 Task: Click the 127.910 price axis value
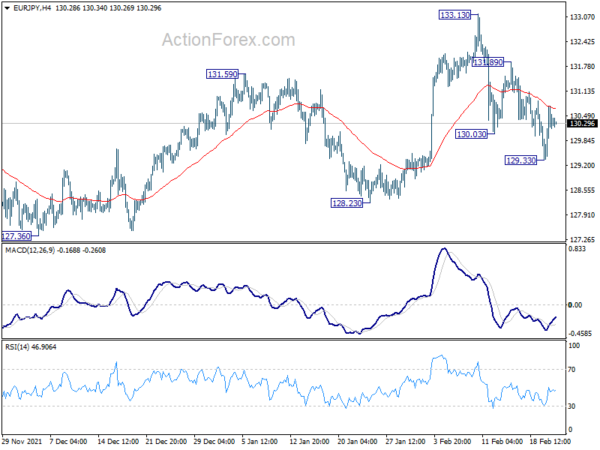click(x=582, y=215)
